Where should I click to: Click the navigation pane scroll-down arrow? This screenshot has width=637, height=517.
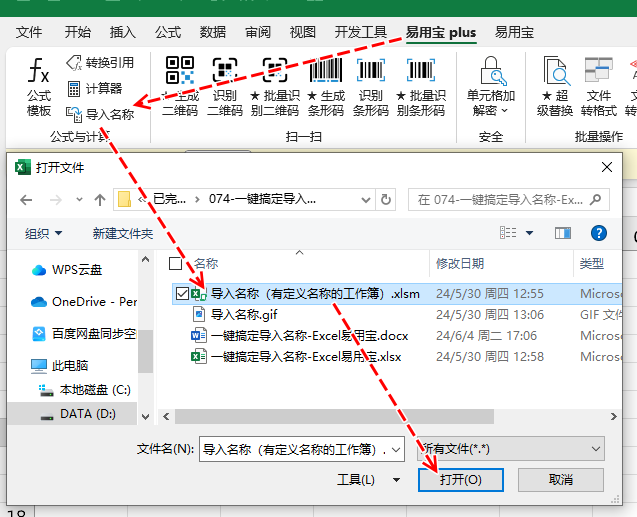coord(145,416)
